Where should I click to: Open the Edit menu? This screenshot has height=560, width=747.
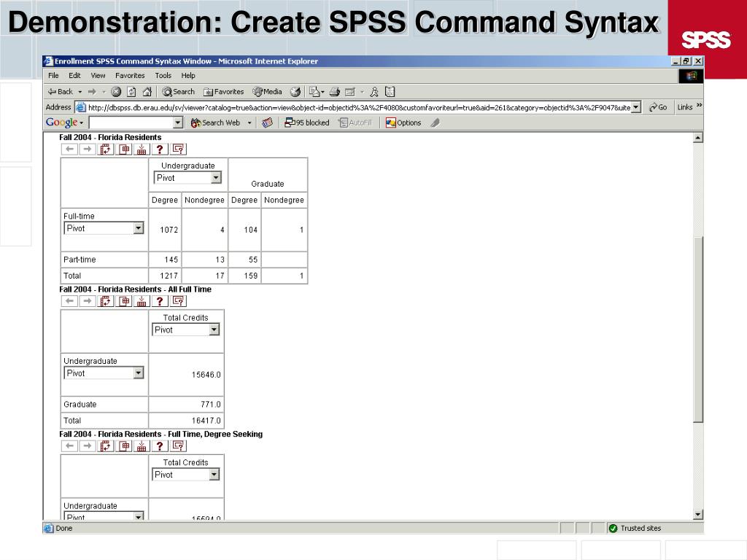click(x=75, y=76)
